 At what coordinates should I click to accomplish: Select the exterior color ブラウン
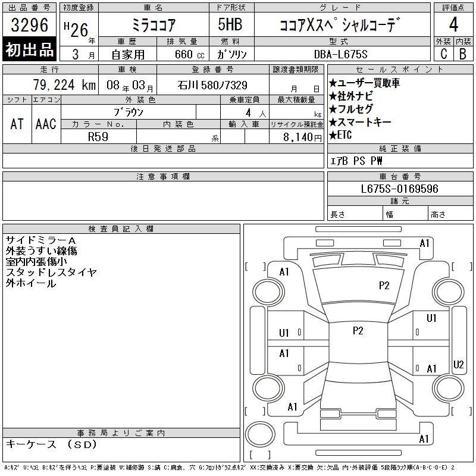[x=128, y=112]
